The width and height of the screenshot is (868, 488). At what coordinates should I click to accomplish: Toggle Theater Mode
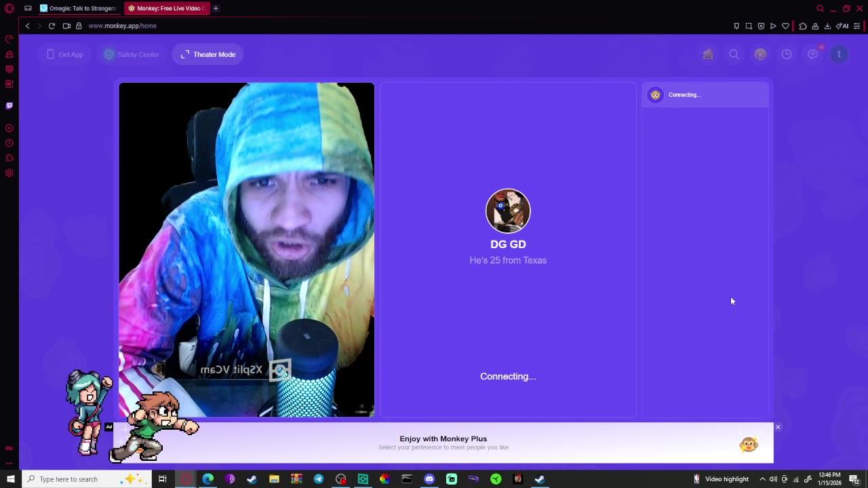click(208, 54)
